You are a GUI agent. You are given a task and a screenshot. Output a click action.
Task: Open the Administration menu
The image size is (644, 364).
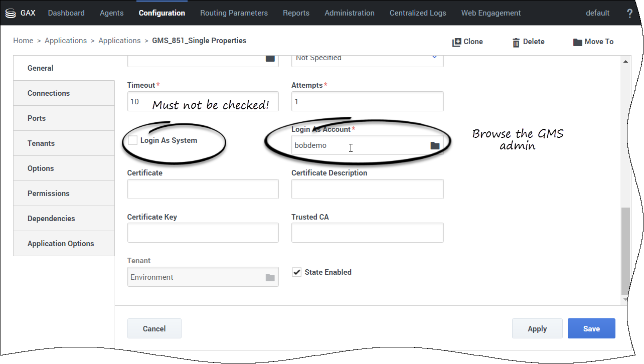(350, 13)
